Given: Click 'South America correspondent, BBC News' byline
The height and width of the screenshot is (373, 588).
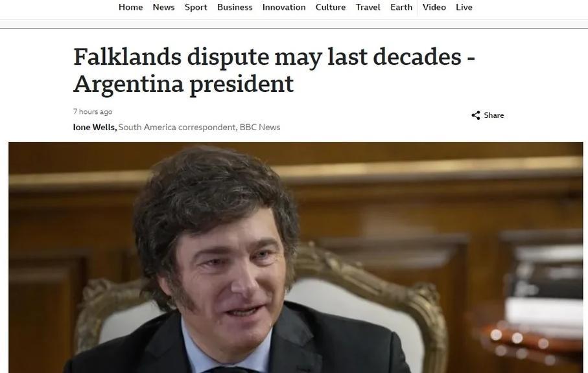Looking at the screenshot, I should (x=199, y=128).
